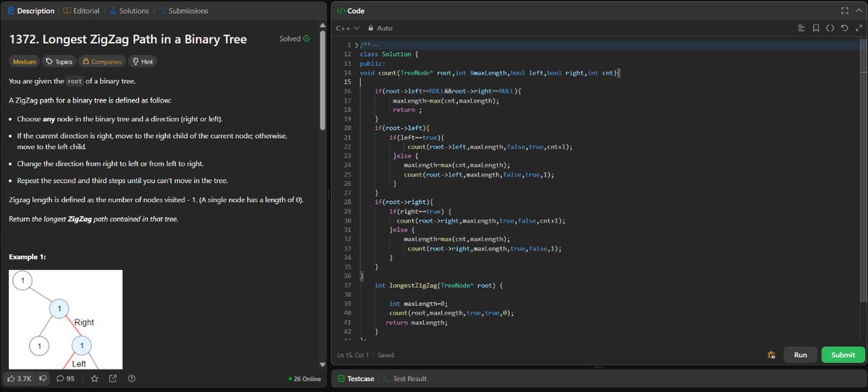Image resolution: width=868 pixels, height=392 pixels.
Task: Click the share icon in the bottom bar
Action: coord(113,378)
